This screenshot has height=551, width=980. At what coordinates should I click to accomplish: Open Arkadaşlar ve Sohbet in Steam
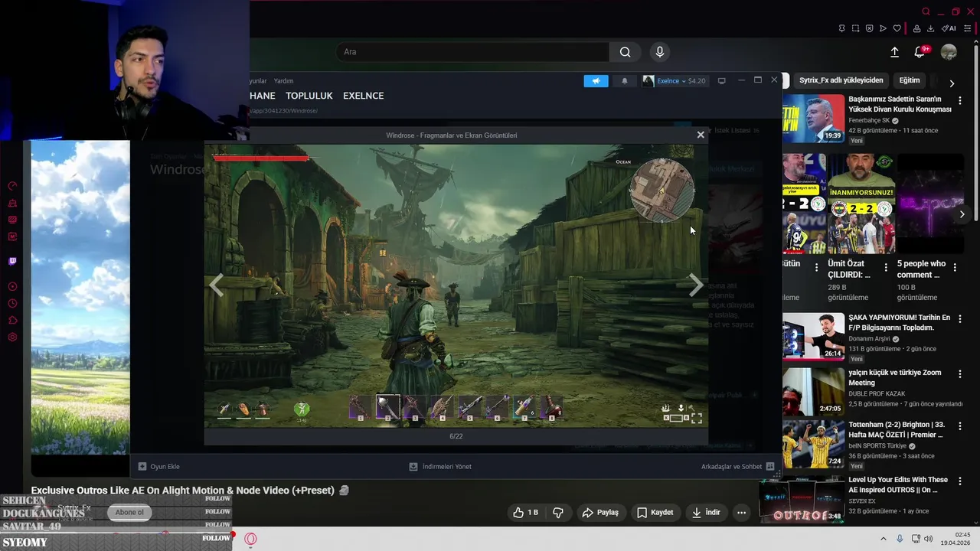[x=737, y=466]
